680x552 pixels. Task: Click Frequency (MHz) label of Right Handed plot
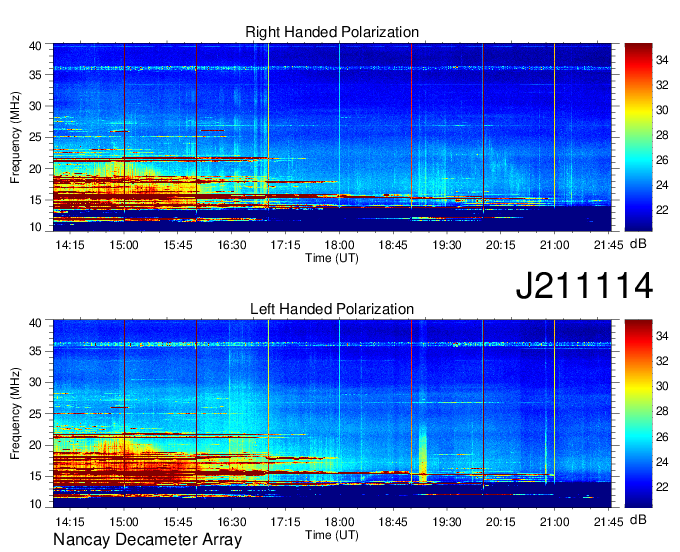[x=15, y=137]
